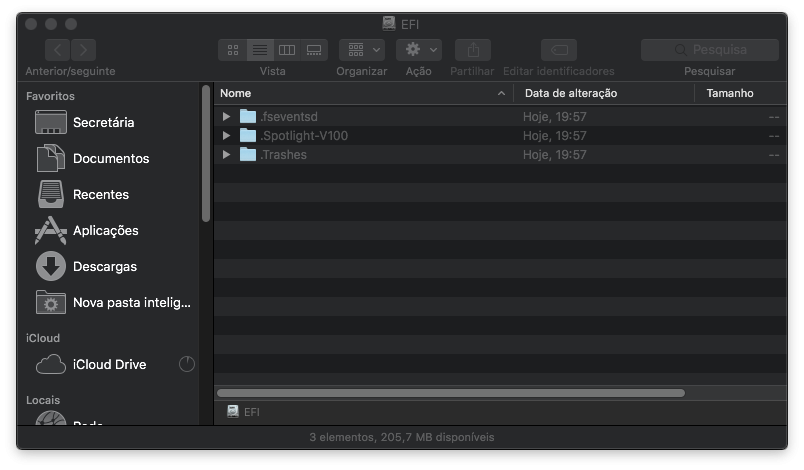Switch to gallery view
The height and width of the screenshot is (470, 804).
click(x=314, y=50)
